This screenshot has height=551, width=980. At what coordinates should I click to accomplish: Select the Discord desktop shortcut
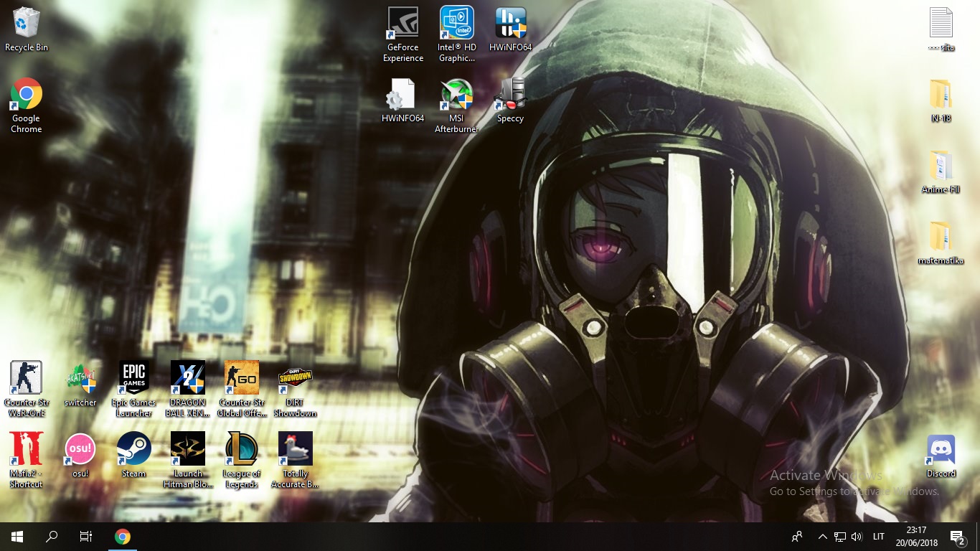point(941,455)
